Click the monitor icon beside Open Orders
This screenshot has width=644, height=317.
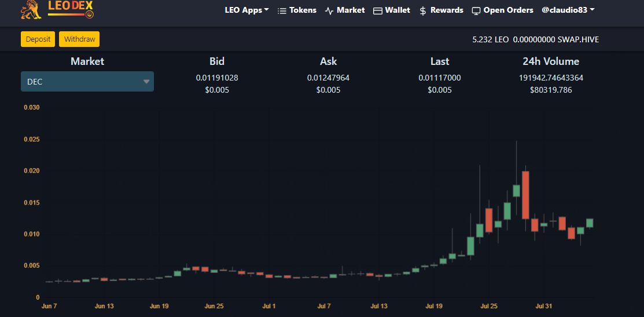tap(476, 11)
